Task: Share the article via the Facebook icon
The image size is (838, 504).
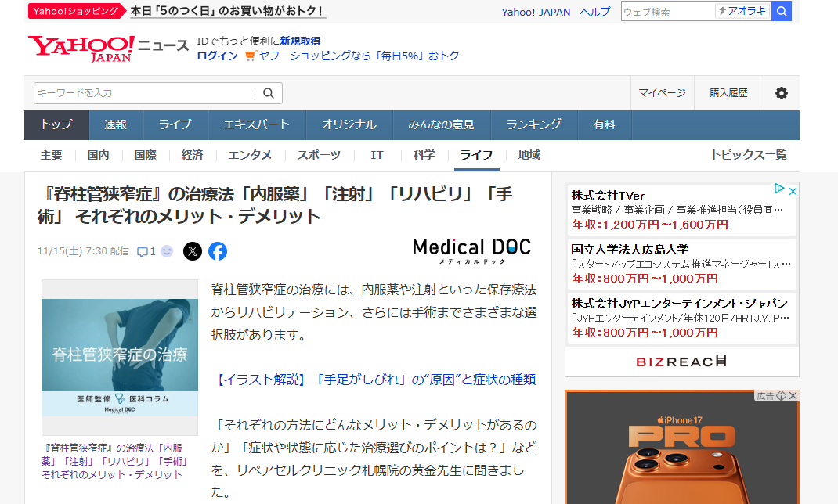Action: point(218,252)
